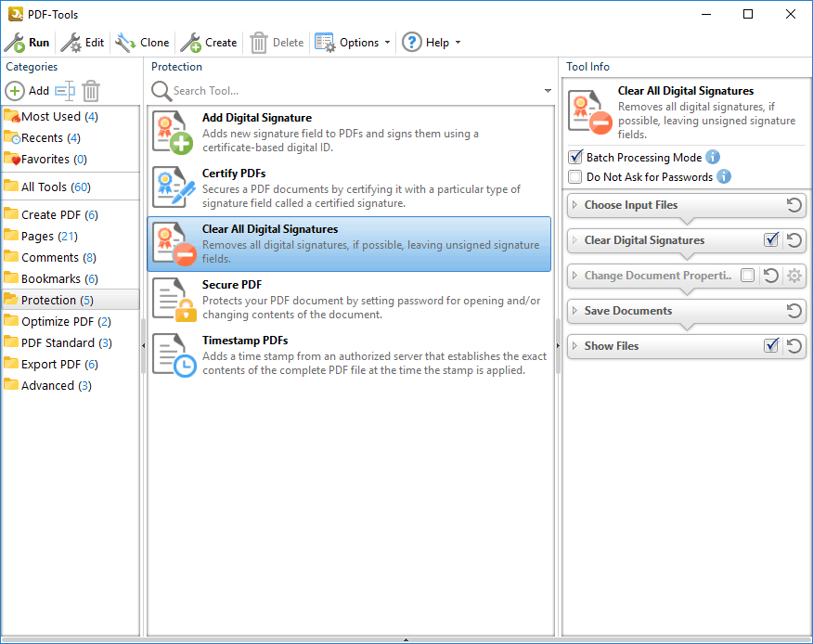Uncheck the Show Files step checkbox

(x=771, y=345)
